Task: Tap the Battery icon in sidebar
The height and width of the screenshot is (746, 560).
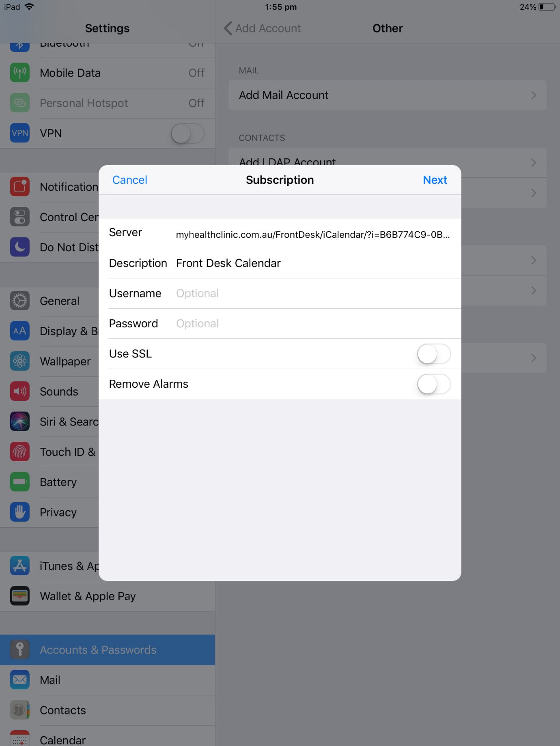Action: pos(19,482)
